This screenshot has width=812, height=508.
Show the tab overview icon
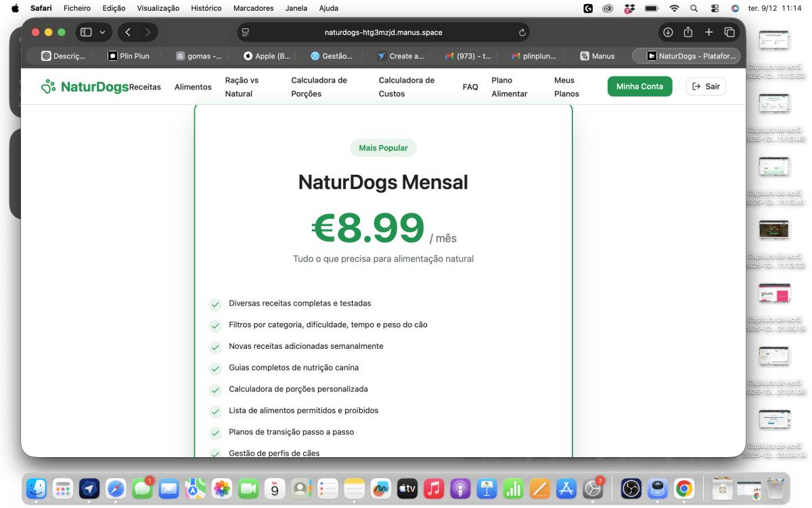pos(729,32)
